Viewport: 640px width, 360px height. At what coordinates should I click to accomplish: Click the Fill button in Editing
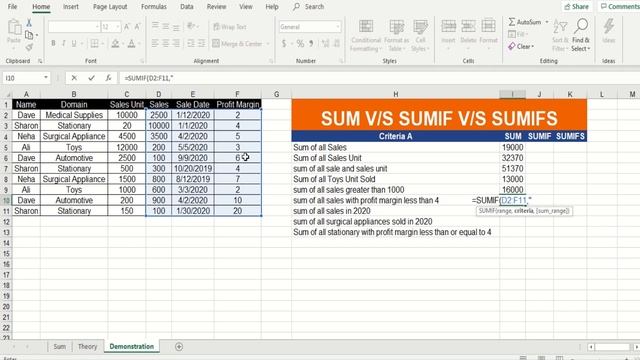click(x=518, y=34)
